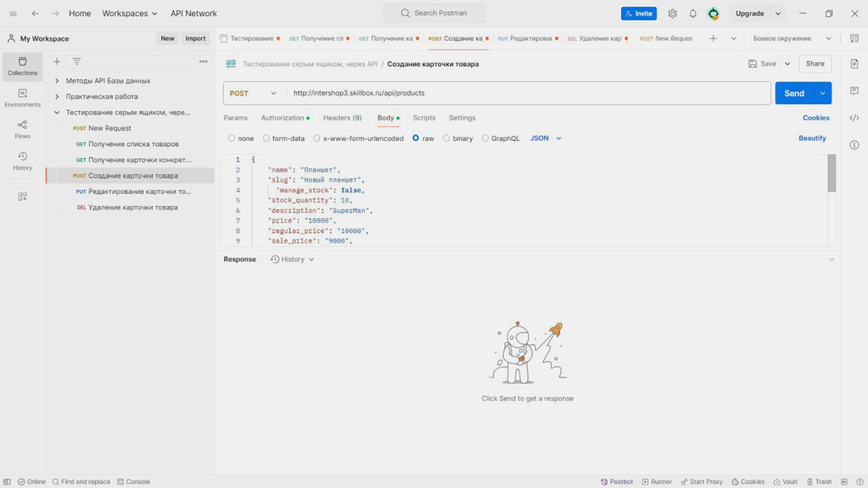Image resolution: width=868 pixels, height=488 pixels.
Task: Open Vault in the status bar
Action: (x=785, y=482)
